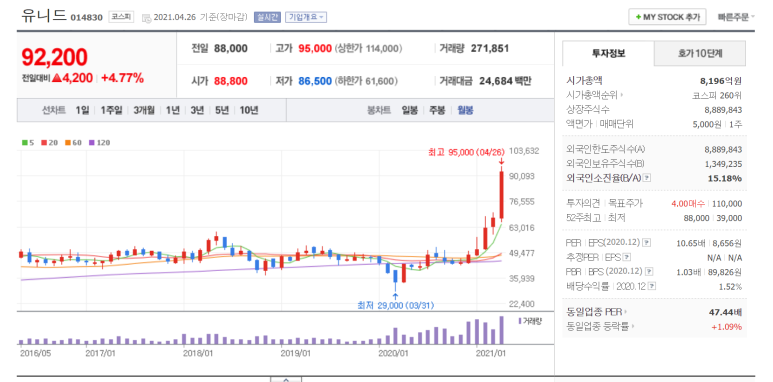Click the tall red April 2021 candlestick
This screenshot has width=773, height=382.
click(501, 195)
